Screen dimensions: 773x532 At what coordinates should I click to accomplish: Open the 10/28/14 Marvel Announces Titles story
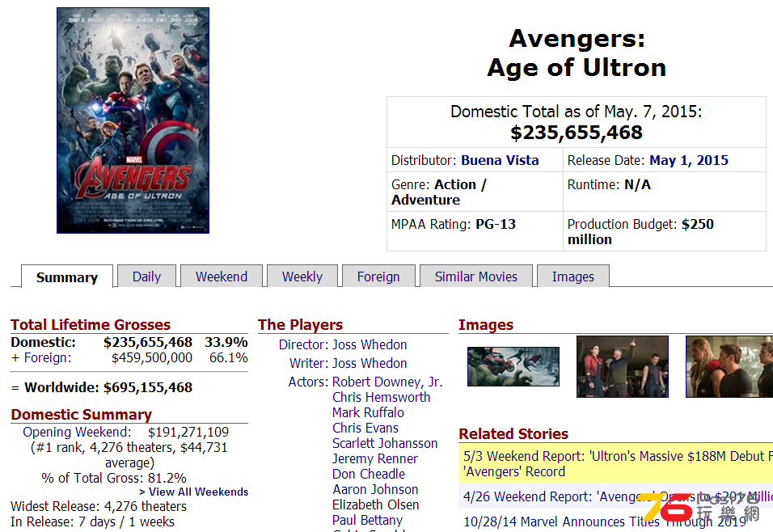click(x=605, y=521)
